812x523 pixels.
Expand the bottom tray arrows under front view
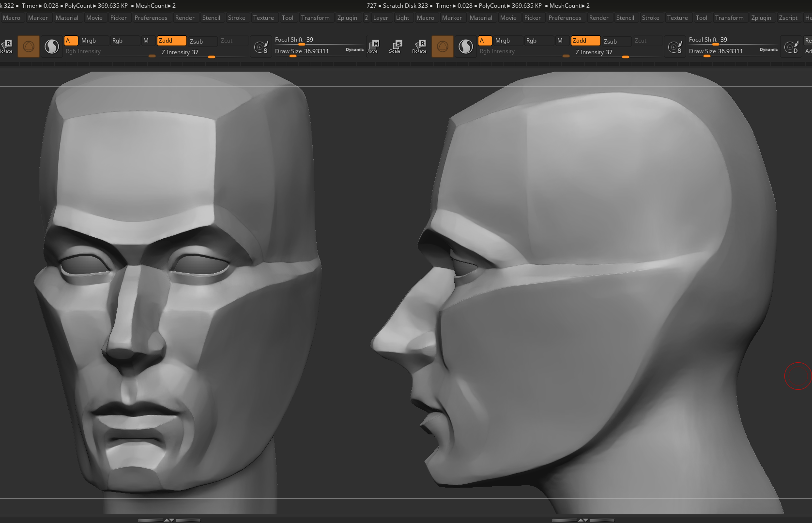[169, 520]
